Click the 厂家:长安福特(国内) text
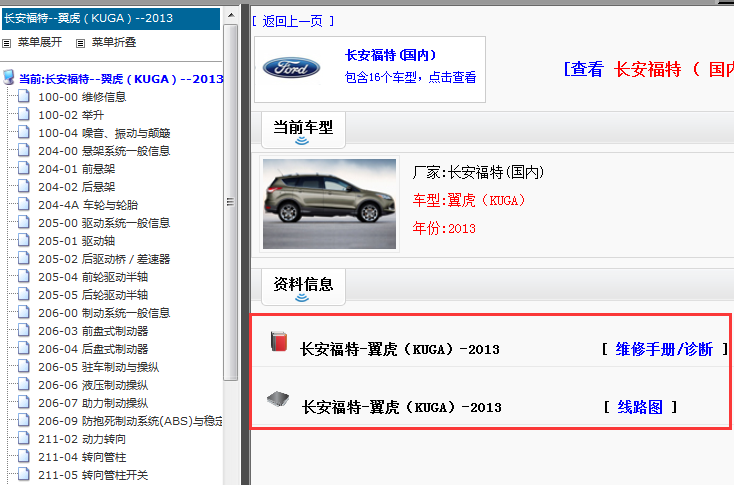Viewport: 734px width, 485px height. 478,172
